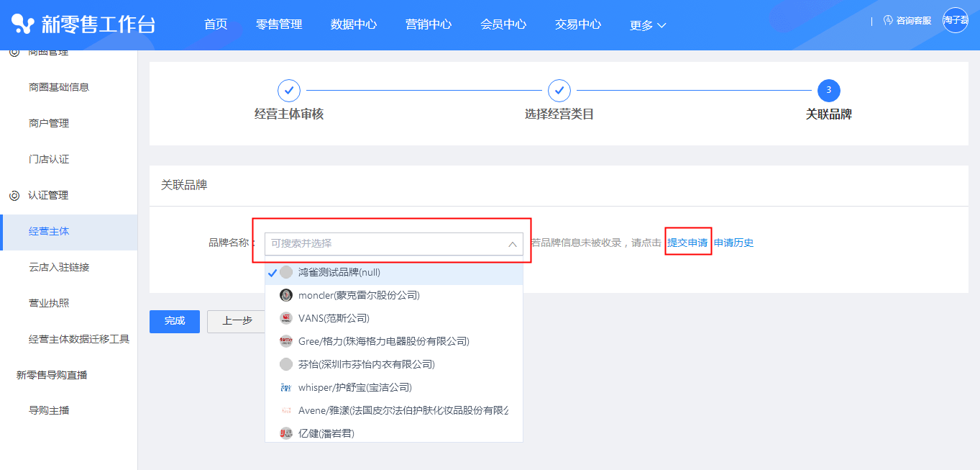Viewport: 980px width, 470px height.
Task: Click the 选择经营类目 completed step circle
Action: [559, 91]
